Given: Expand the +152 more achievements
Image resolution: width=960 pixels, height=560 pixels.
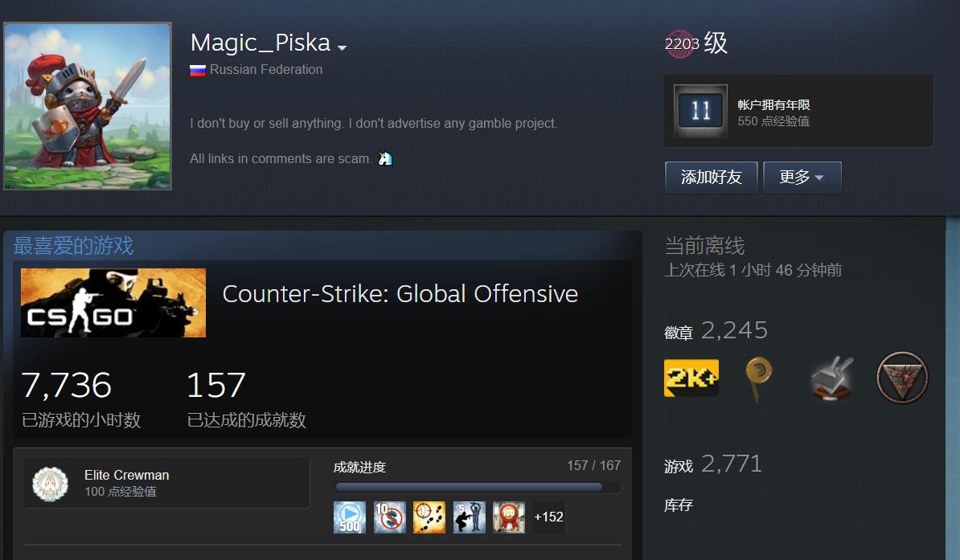Looking at the screenshot, I should [x=548, y=517].
